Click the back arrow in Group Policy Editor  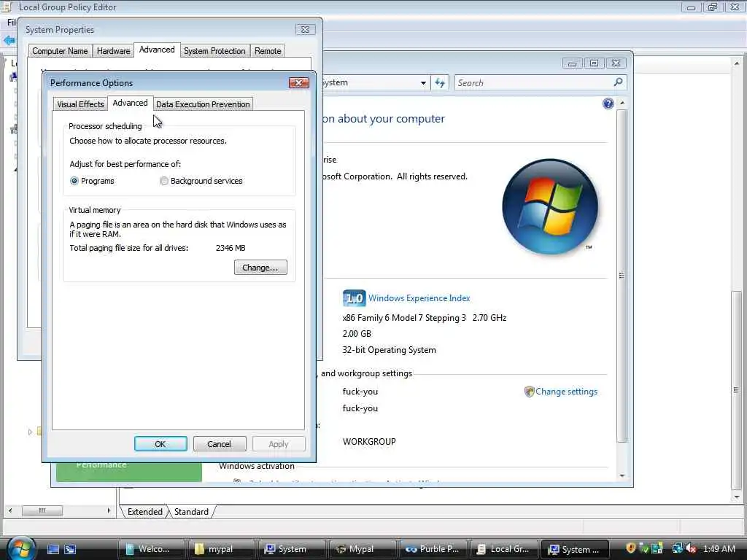(9, 41)
